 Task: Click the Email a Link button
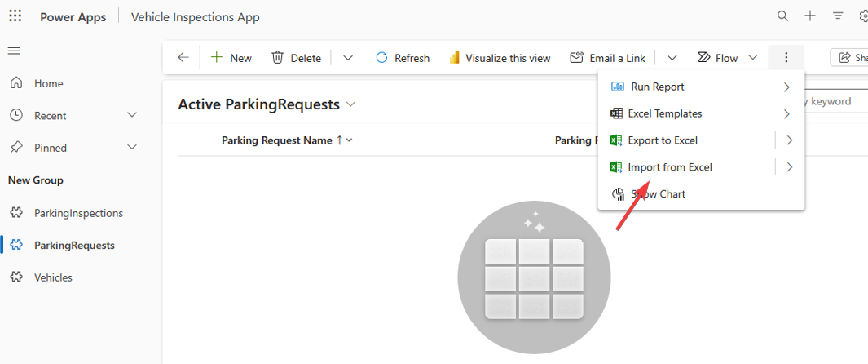coord(608,58)
